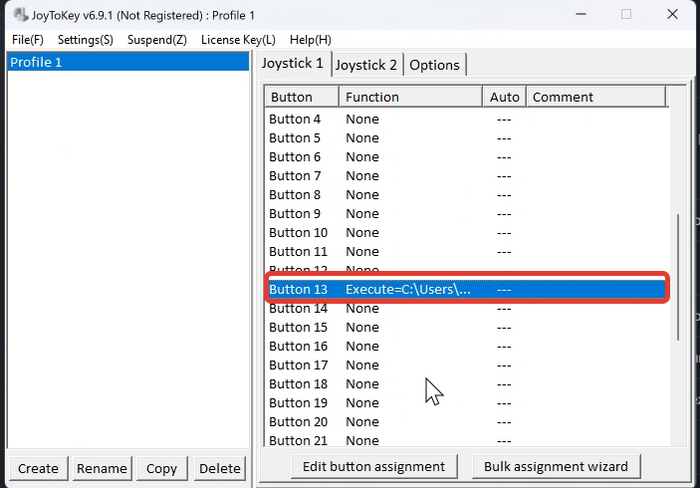Sort by the Function column header
The height and width of the screenshot is (488, 700).
(410, 97)
